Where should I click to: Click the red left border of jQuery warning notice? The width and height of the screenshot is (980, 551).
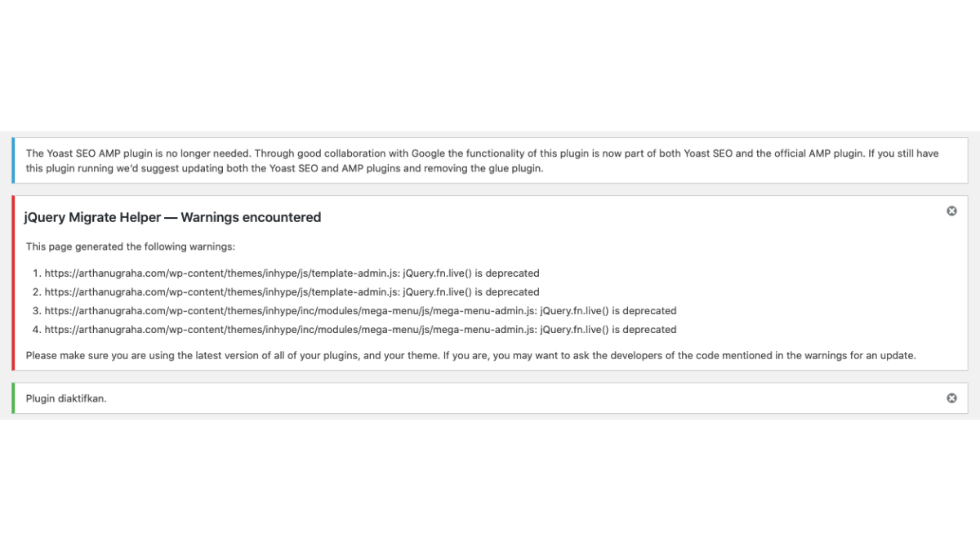click(x=13, y=283)
